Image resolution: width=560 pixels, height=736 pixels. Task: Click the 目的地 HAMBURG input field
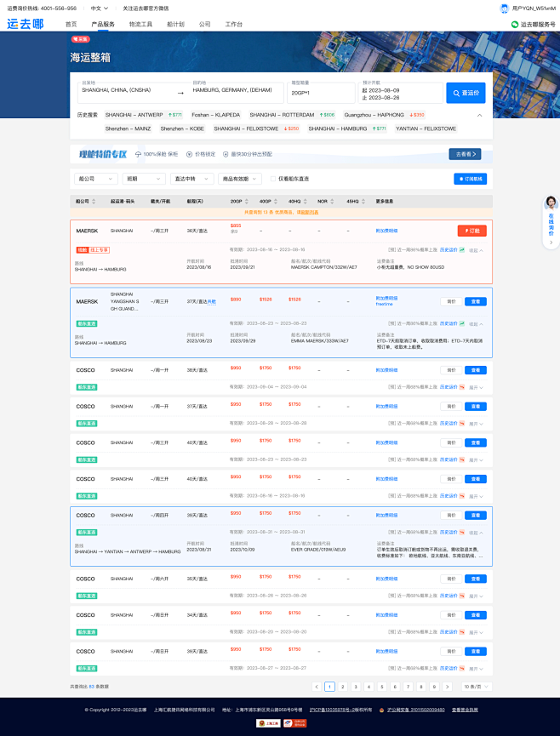236,93
